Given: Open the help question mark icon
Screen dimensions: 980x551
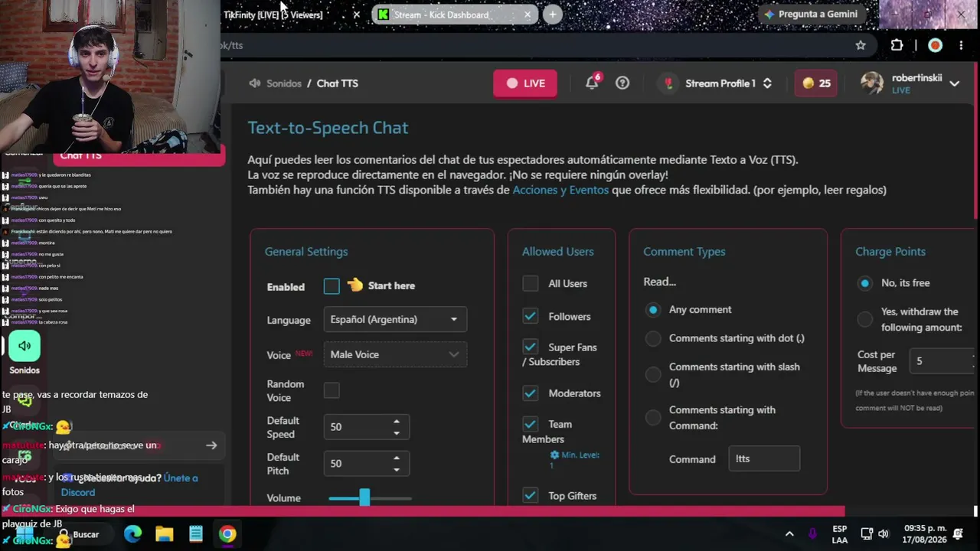Looking at the screenshot, I should tap(622, 83).
